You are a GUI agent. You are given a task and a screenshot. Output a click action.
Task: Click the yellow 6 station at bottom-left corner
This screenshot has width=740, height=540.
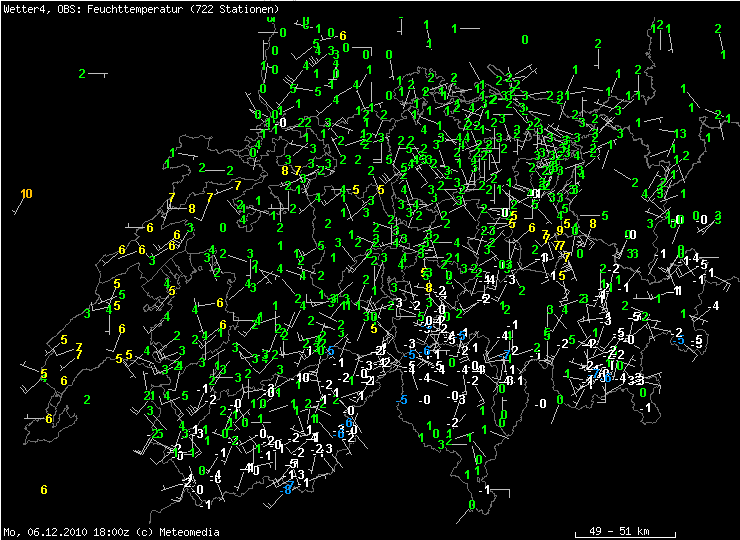[44, 489]
